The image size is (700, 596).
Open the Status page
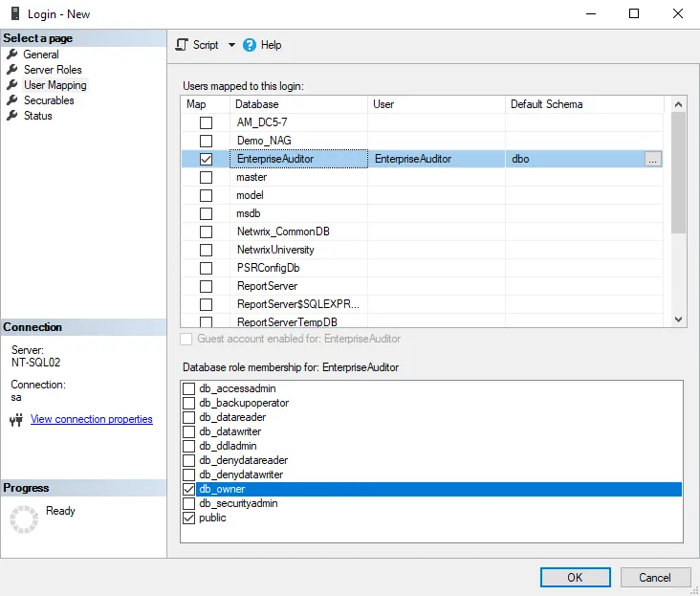[x=38, y=116]
